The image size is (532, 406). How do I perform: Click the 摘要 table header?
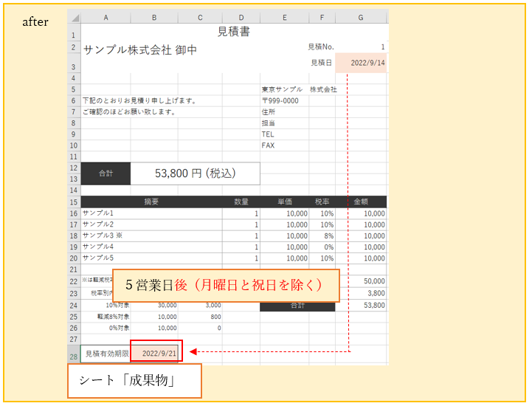[151, 202]
